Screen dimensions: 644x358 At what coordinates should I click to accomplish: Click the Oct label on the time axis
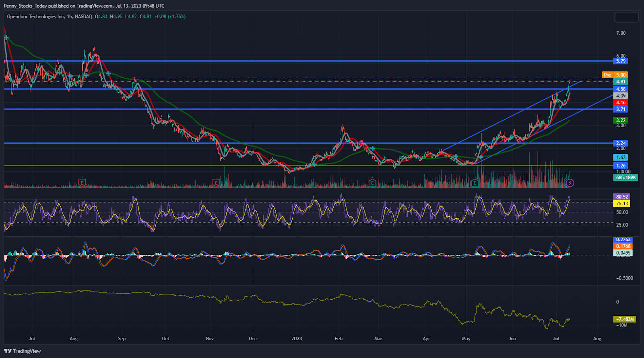[165, 339]
